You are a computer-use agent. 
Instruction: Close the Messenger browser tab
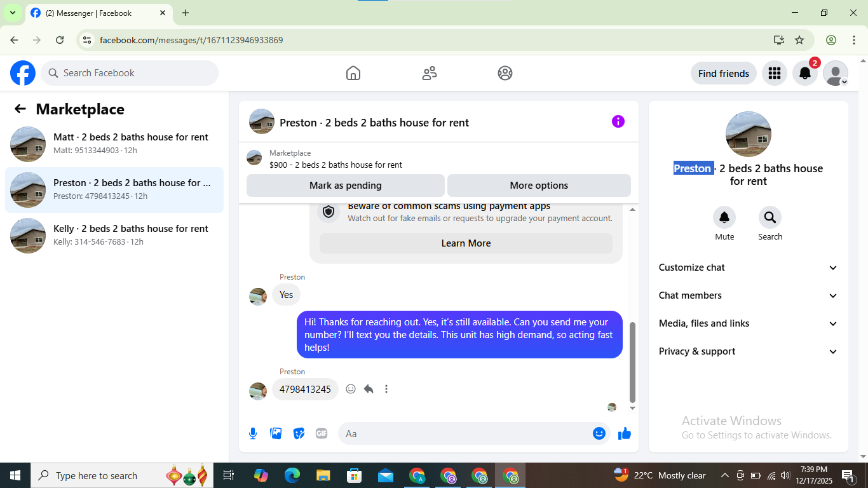[163, 13]
